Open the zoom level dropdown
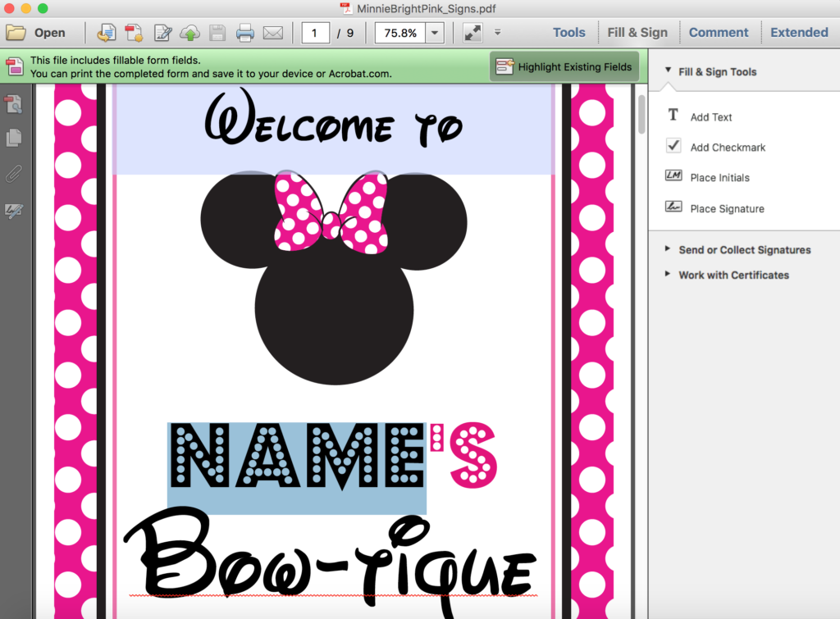This screenshot has width=840, height=619. click(433, 33)
